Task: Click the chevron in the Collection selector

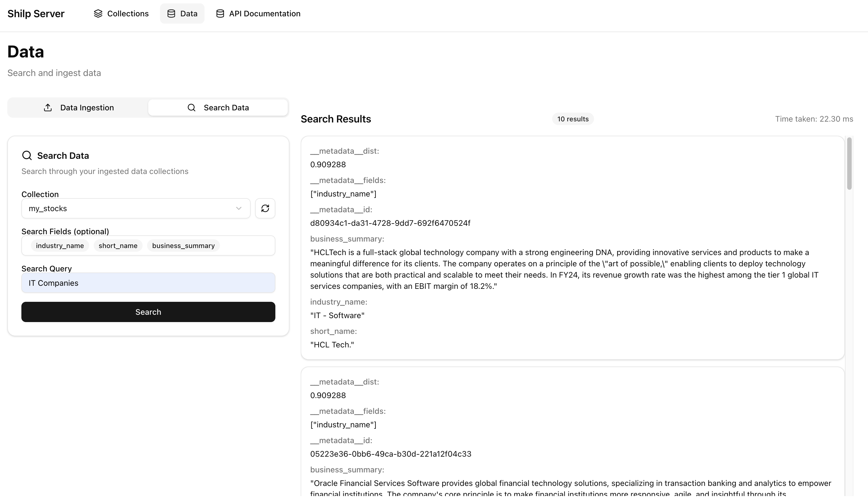Action: click(239, 208)
